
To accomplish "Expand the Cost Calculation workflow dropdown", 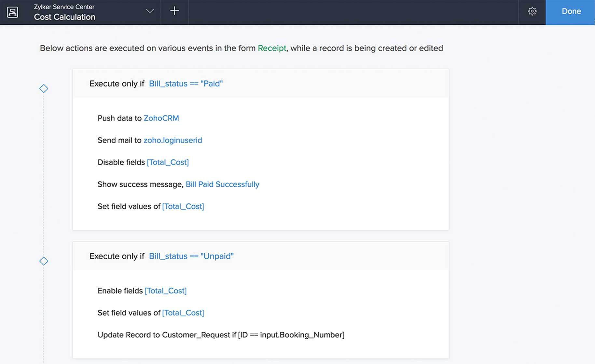I will tap(150, 11).
